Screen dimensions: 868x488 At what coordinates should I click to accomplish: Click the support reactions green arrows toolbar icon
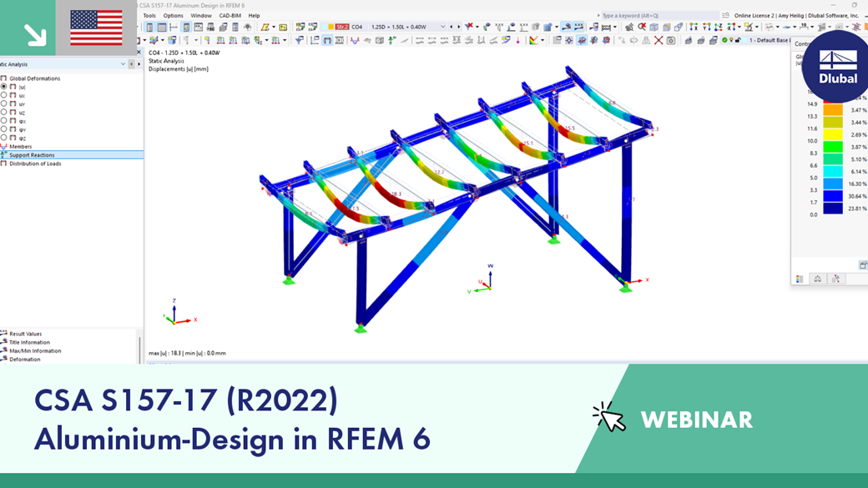(392, 40)
